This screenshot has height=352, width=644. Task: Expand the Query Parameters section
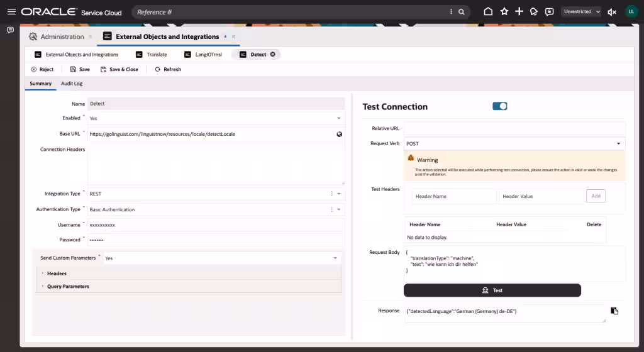pyautogui.click(x=68, y=287)
